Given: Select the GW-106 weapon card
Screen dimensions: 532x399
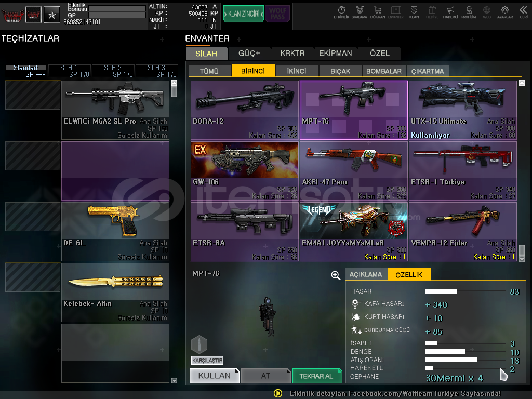Looking at the screenshot, I should 245,171.
